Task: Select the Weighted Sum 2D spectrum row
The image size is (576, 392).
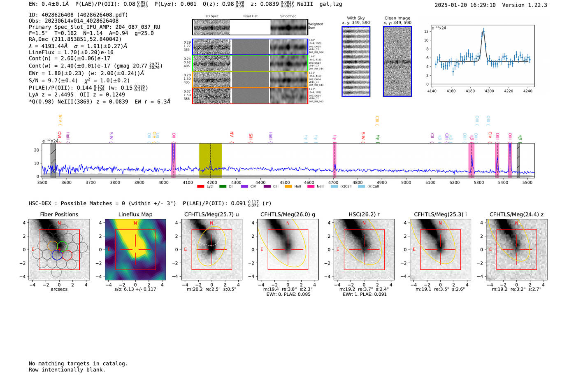Action: pos(250,27)
